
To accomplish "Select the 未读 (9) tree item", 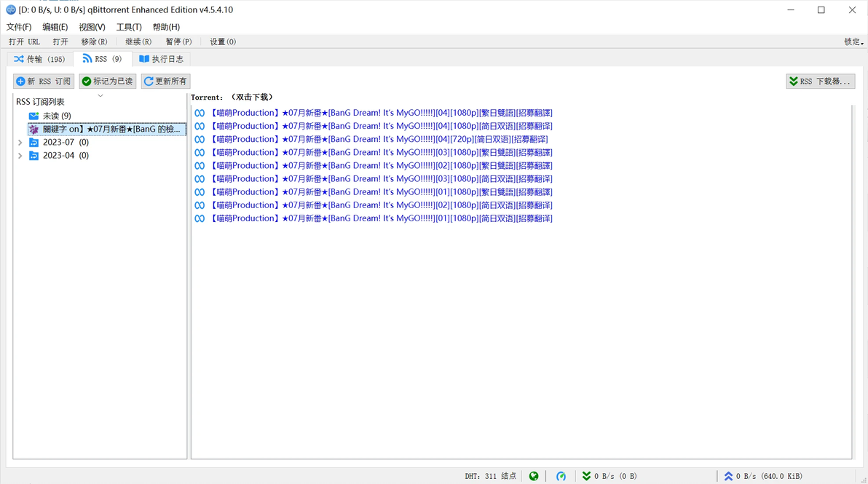I will point(57,116).
